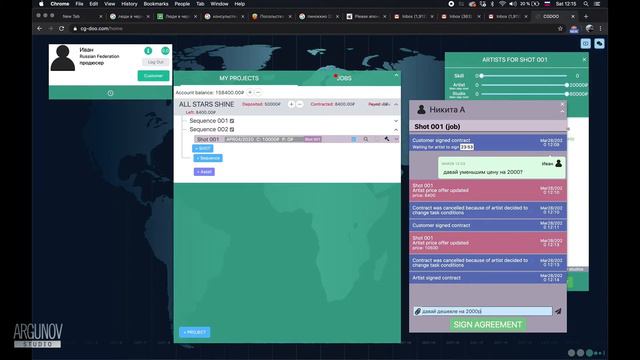640x360 pixels.
Task: Attach a file with the paperclip icon
Action: click(x=418, y=311)
